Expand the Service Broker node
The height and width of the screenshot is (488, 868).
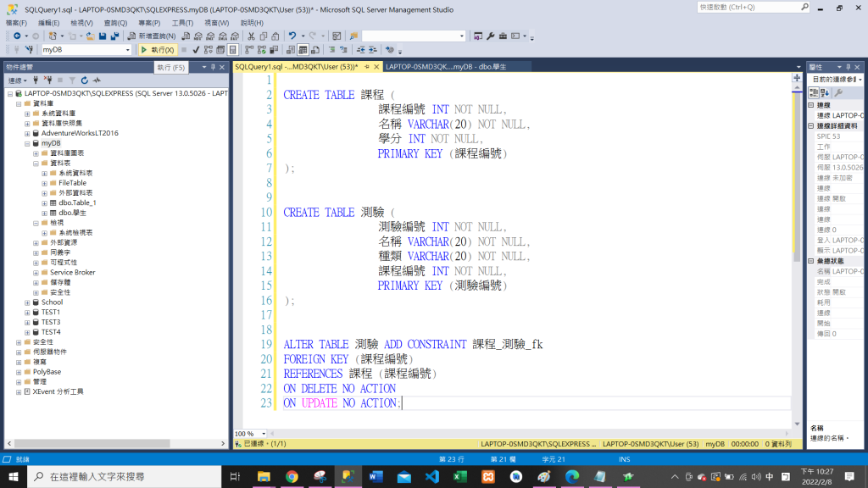pos(36,273)
